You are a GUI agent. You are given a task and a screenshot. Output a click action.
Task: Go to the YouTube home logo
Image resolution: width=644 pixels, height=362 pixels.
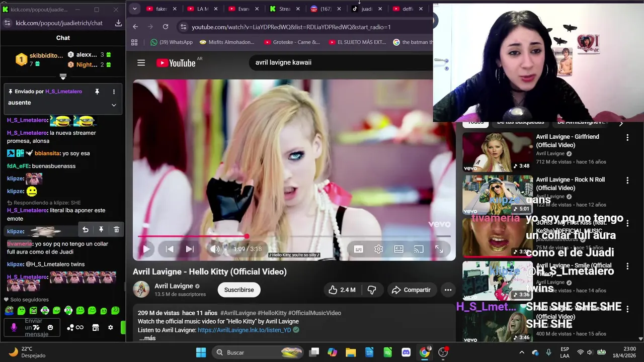[x=176, y=63]
